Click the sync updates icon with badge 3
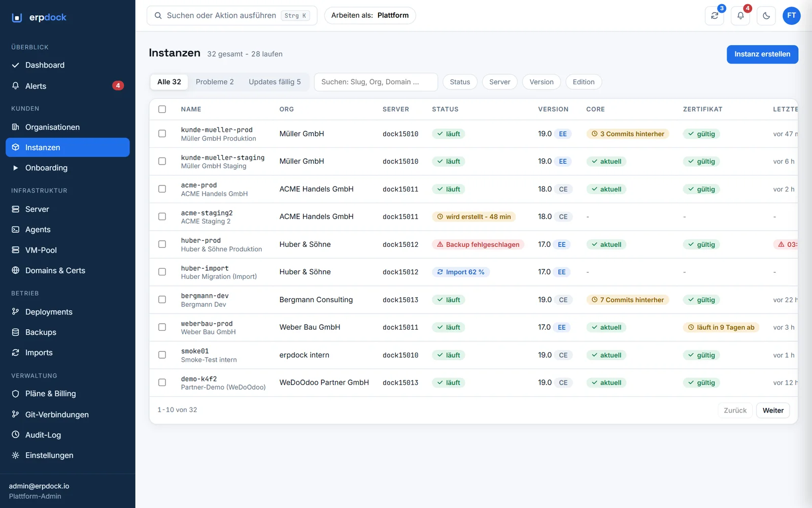 715,16
